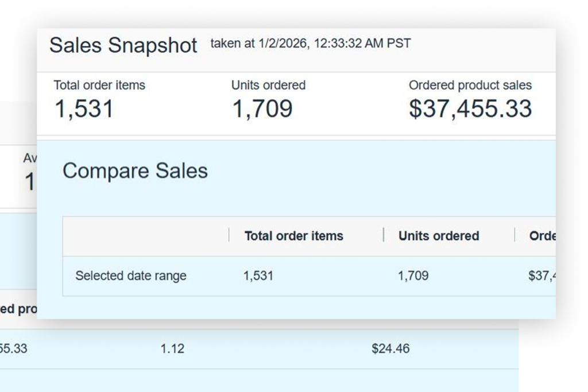588x392 pixels.
Task: Click the large 1,531 snapshot value
Action: [84, 108]
